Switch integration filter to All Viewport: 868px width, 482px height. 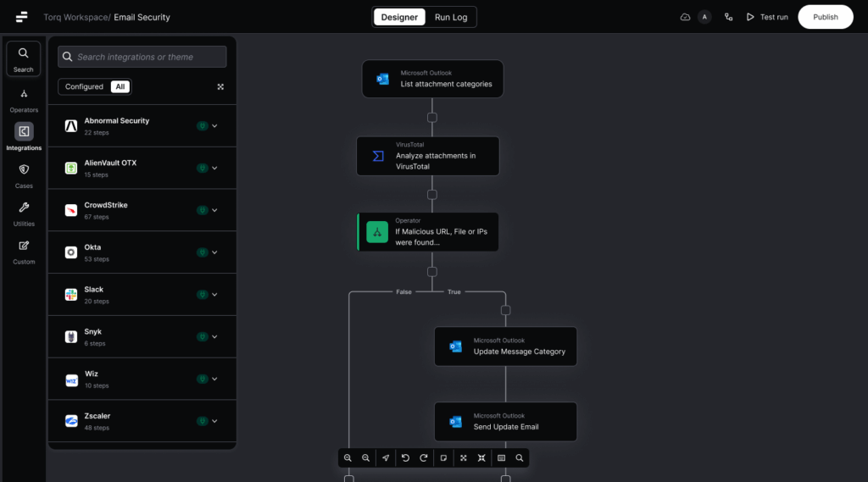120,86
